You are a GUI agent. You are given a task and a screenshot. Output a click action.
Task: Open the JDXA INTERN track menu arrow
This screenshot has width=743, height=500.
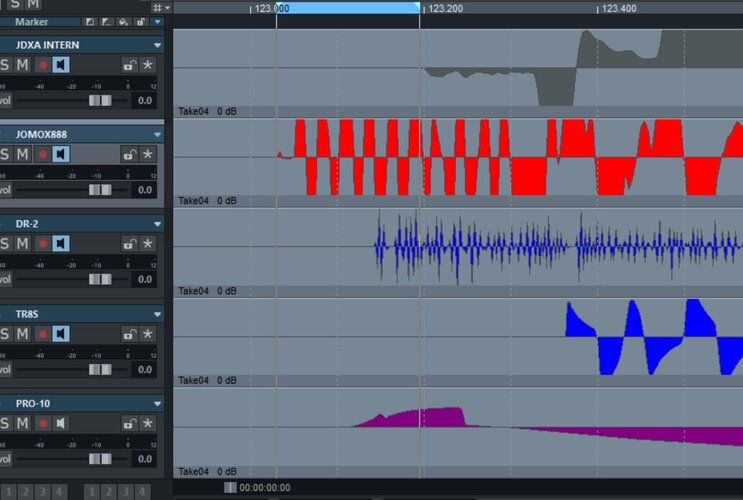pos(157,45)
